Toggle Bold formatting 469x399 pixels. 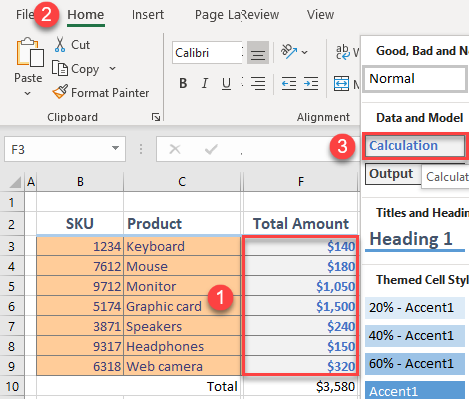(183, 83)
